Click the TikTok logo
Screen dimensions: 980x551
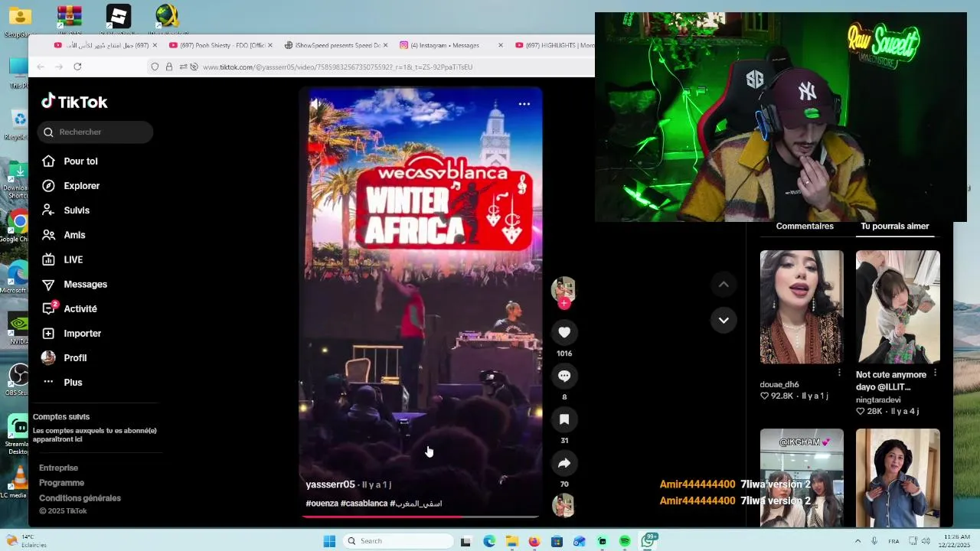point(74,102)
